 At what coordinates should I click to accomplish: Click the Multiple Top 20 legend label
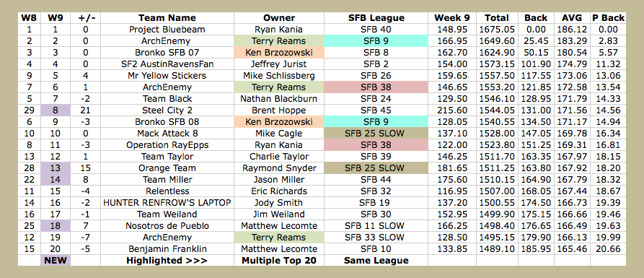tap(279, 261)
